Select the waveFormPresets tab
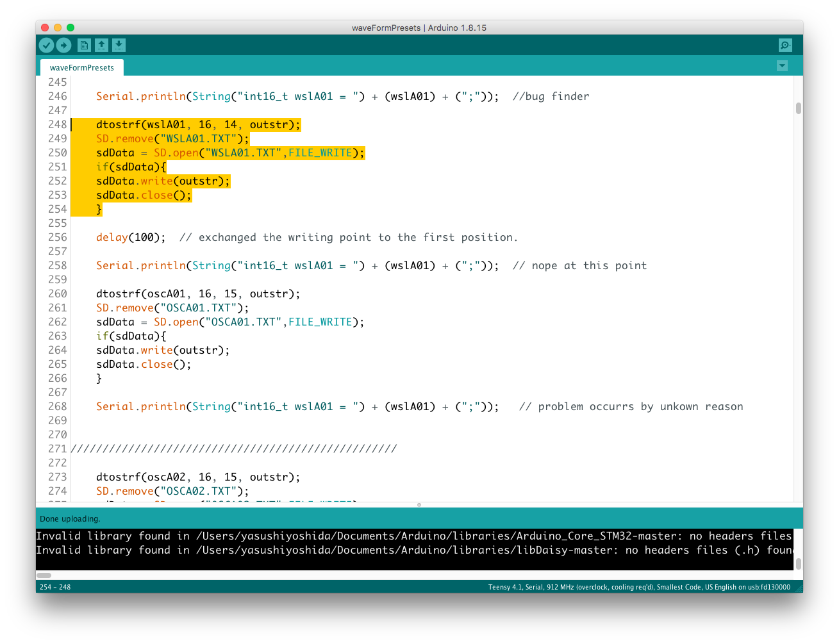The width and height of the screenshot is (839, 644). (82, 68)
